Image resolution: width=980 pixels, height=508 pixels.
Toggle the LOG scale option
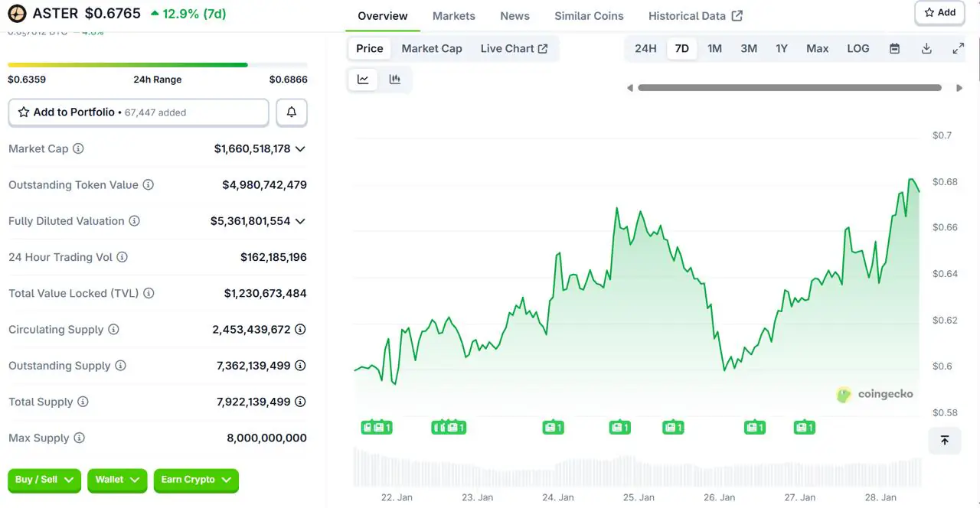[857, 48]
